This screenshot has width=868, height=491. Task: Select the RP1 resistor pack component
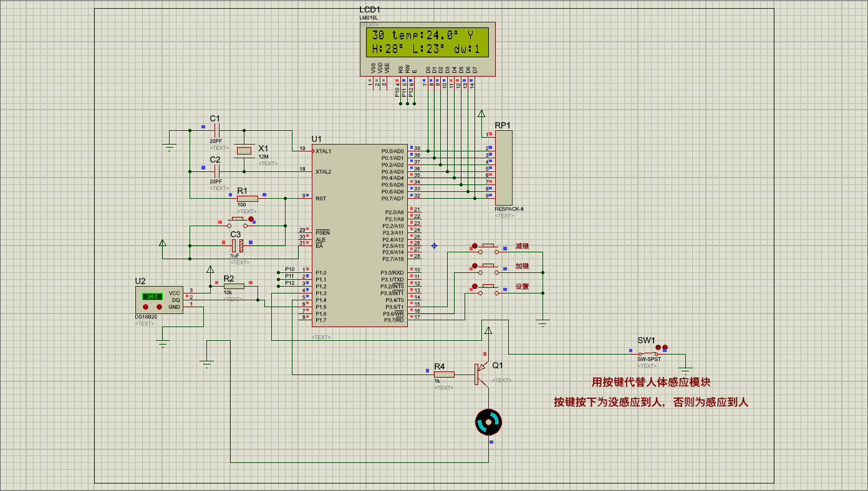click(503, 168)
